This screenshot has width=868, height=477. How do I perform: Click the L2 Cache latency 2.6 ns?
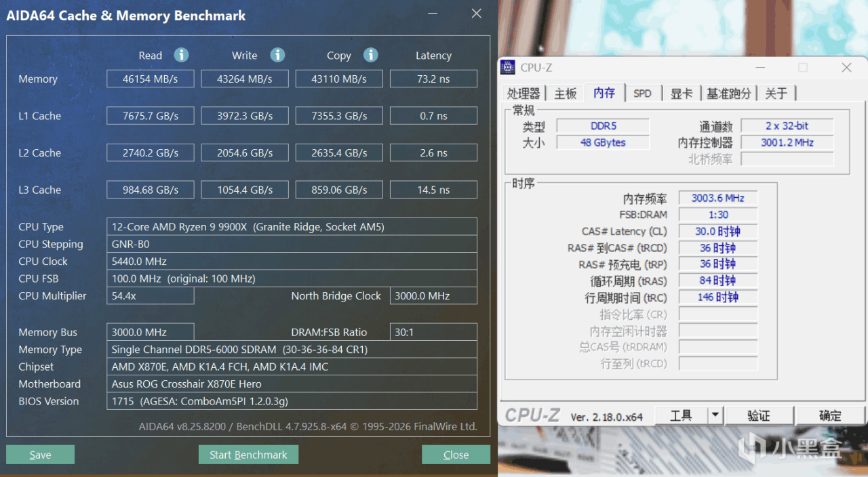pos(433,152)
